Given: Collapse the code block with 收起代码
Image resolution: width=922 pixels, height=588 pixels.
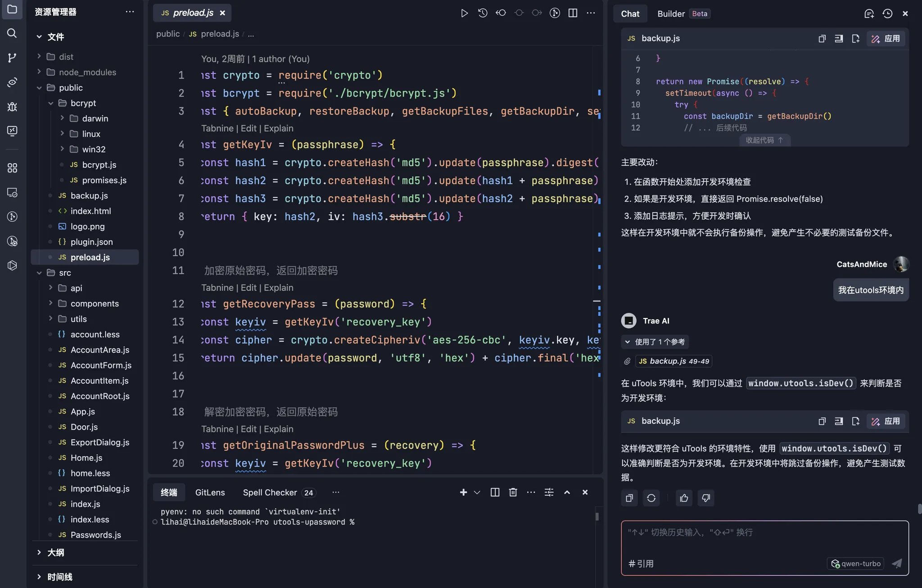Looking at the screenshot, I should point(764,140).
